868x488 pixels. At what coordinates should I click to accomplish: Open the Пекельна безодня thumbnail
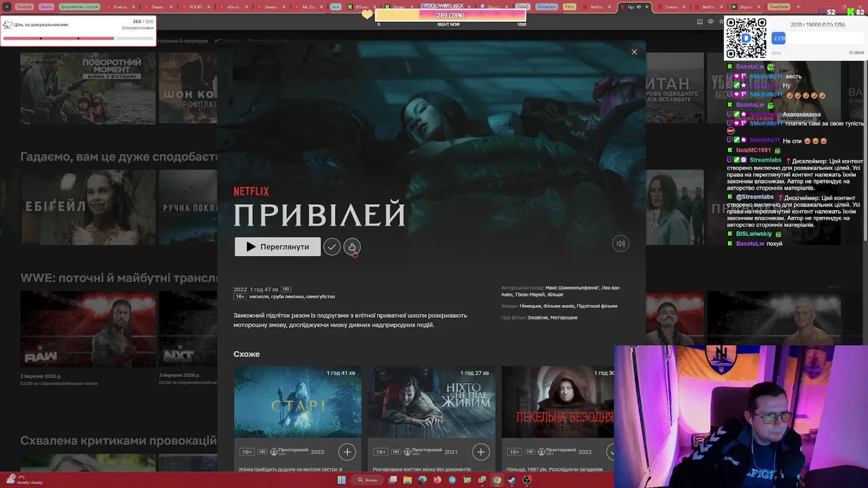[x=557, y=402]
